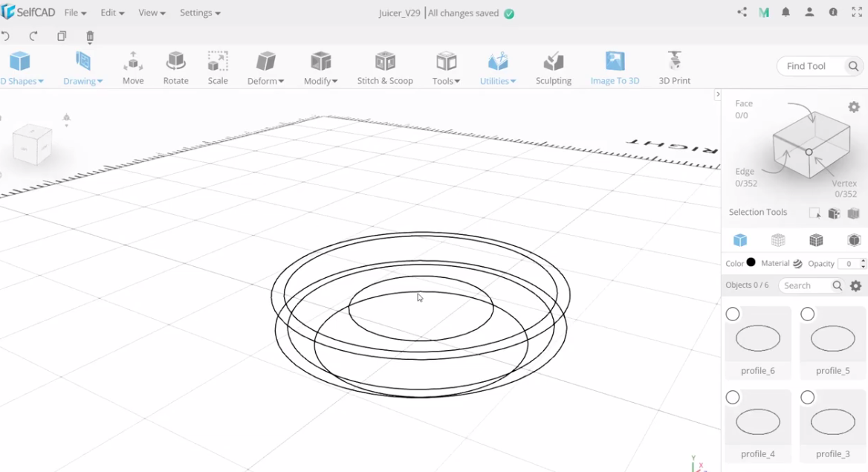Open the notifications bell
868x472 pixels.
click(786, 12)
